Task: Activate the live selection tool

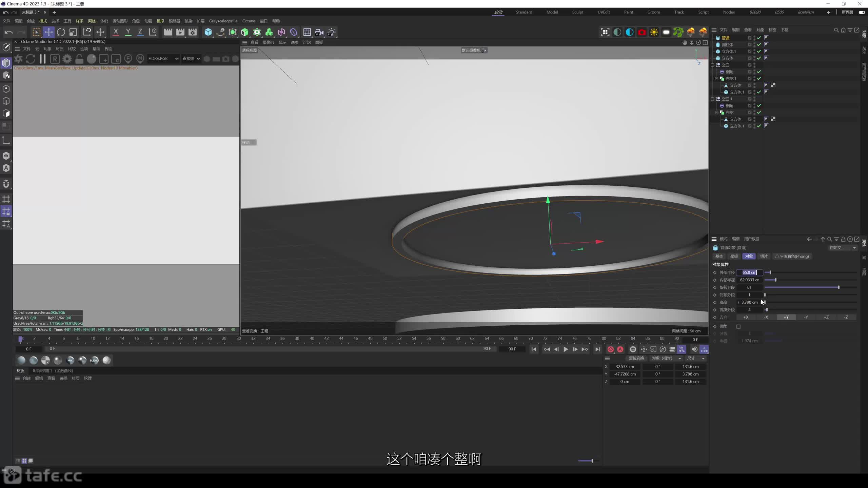Action: click(x=36, y=32)
